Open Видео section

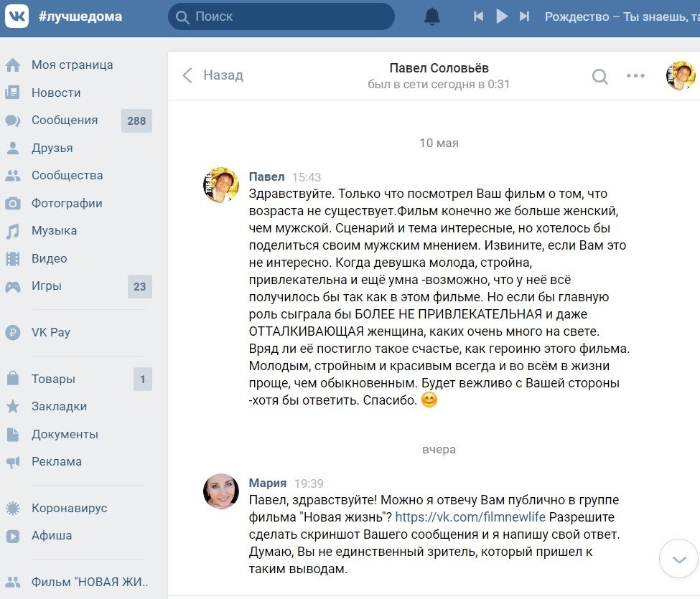(x=49, y=258)
